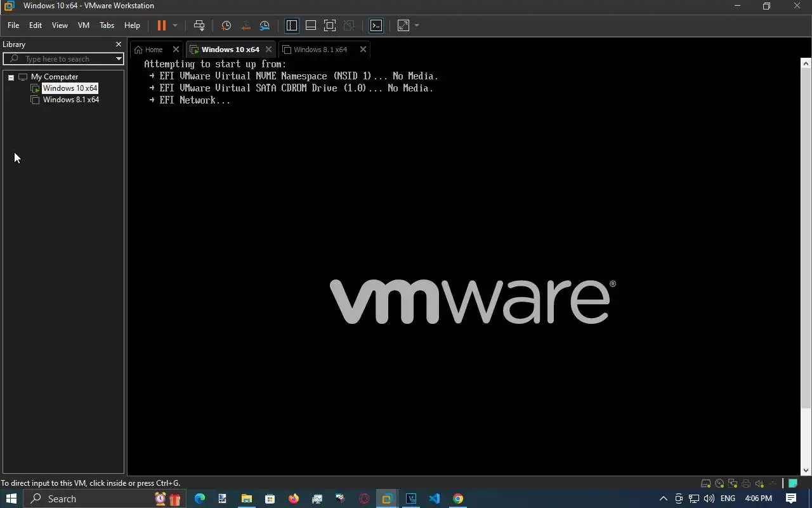Collapse the My Computer tree node
The width and height of the screenshot is (812, 508).
pos(11,77)
